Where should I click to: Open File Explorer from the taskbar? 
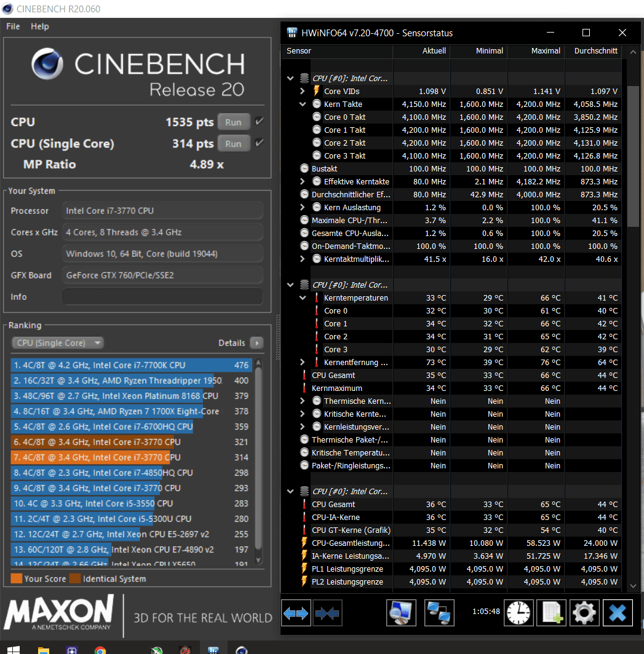(44, 650)
